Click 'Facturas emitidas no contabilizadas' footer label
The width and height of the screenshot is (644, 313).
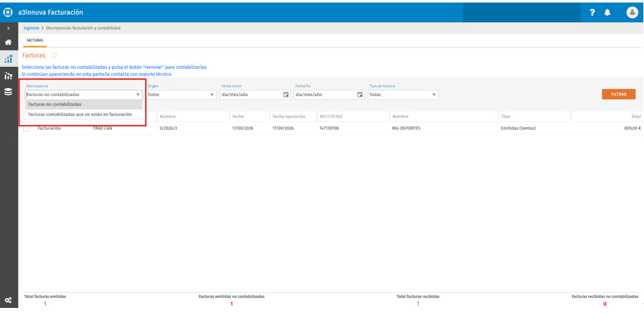(x=231, y=297)
